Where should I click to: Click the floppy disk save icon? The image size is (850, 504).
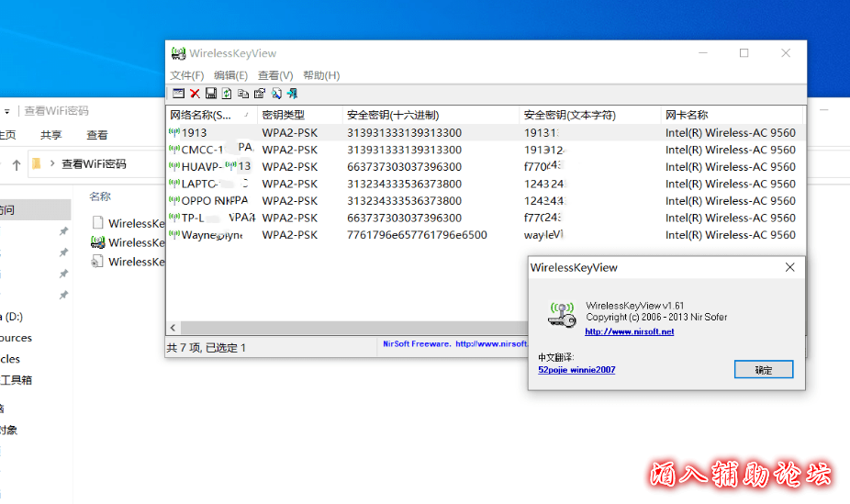[x=210, y=94]
